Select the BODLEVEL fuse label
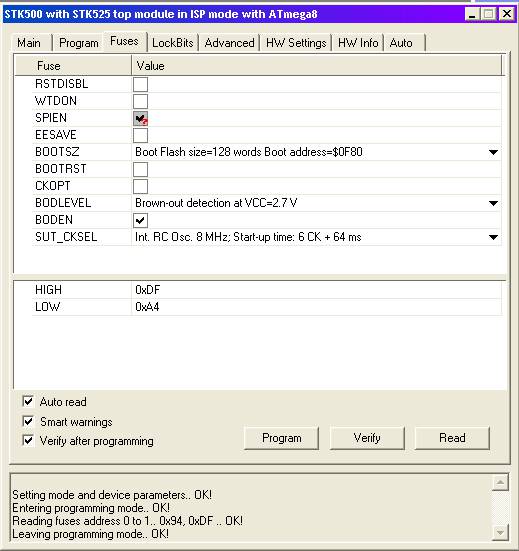 click(63, 203)
